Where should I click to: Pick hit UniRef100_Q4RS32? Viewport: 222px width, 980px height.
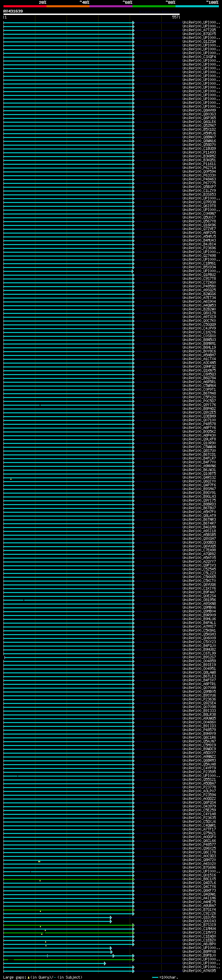pos(199,477)
